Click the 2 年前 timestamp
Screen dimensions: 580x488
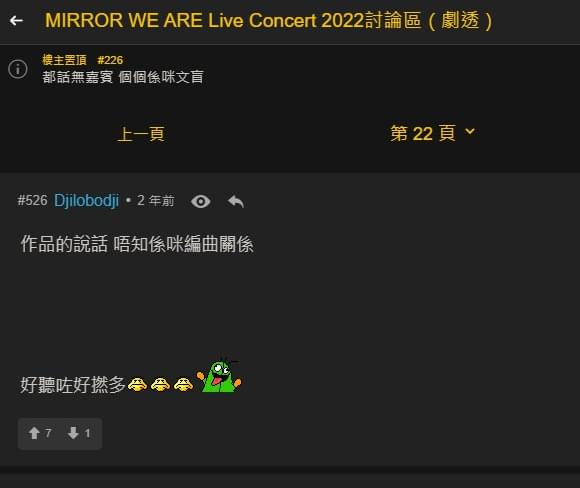155,201
